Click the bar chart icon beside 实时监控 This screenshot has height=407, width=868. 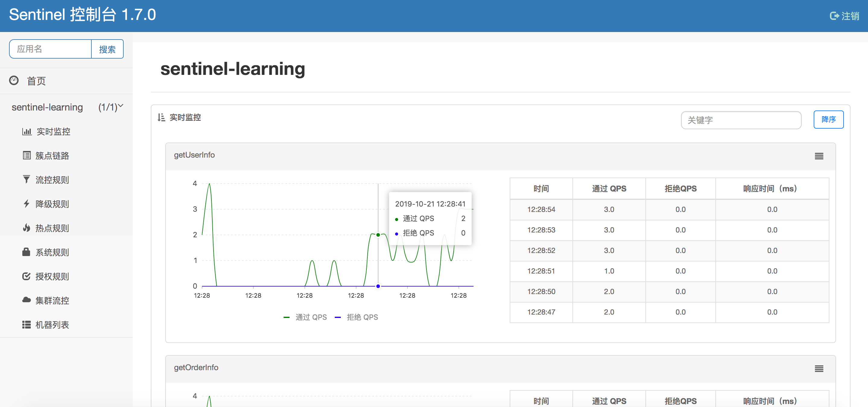pos(27,132)
